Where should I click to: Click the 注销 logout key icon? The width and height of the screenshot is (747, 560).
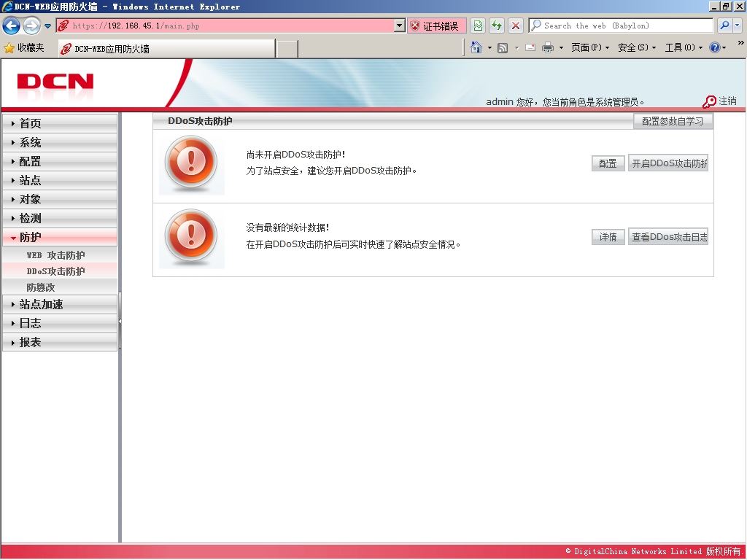pos(709,102)
